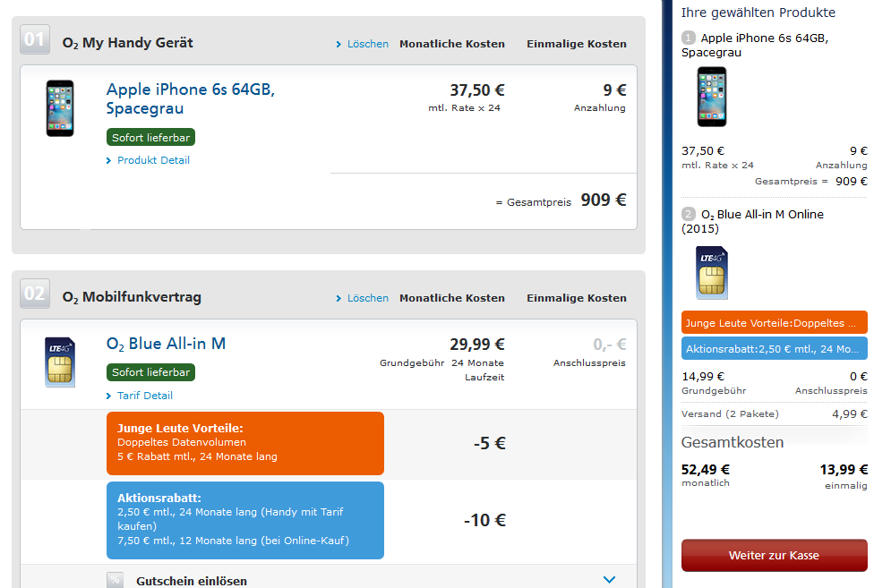Remove the O2 Mobilfunkvertrag with Löschen
874x588 pixels.
click(363, 298)
